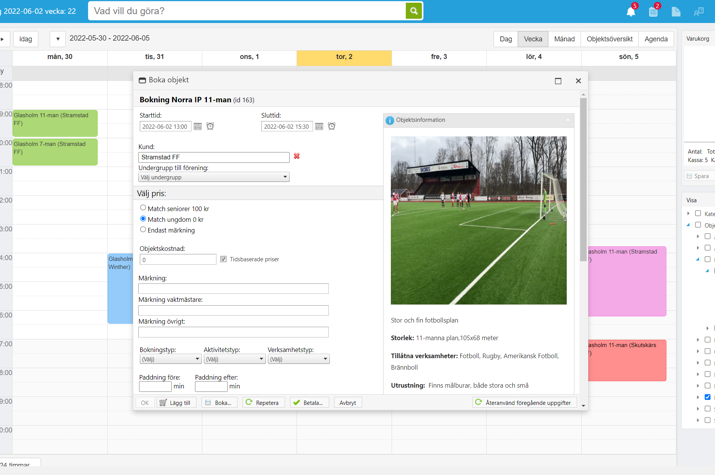Open green Glasholm 7-man booking on Monday
Screen dimensions: 715x475
click(55, 152)
